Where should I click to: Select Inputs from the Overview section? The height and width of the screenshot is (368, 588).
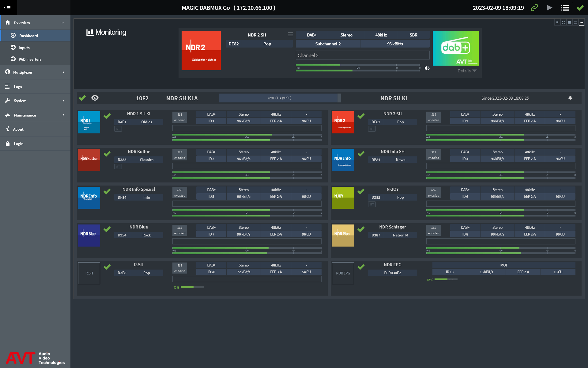24,48
